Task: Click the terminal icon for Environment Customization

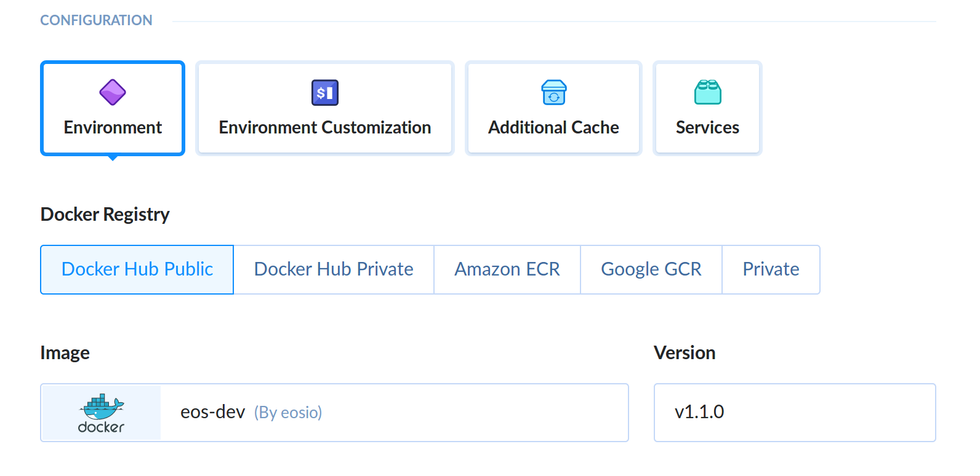Action: coord(325,93)
